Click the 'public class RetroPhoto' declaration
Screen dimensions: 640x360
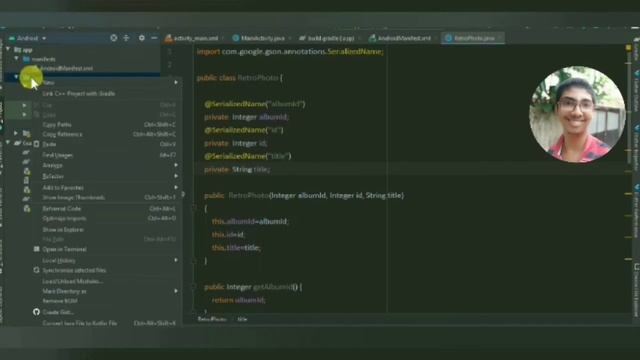tap(240, 78)
